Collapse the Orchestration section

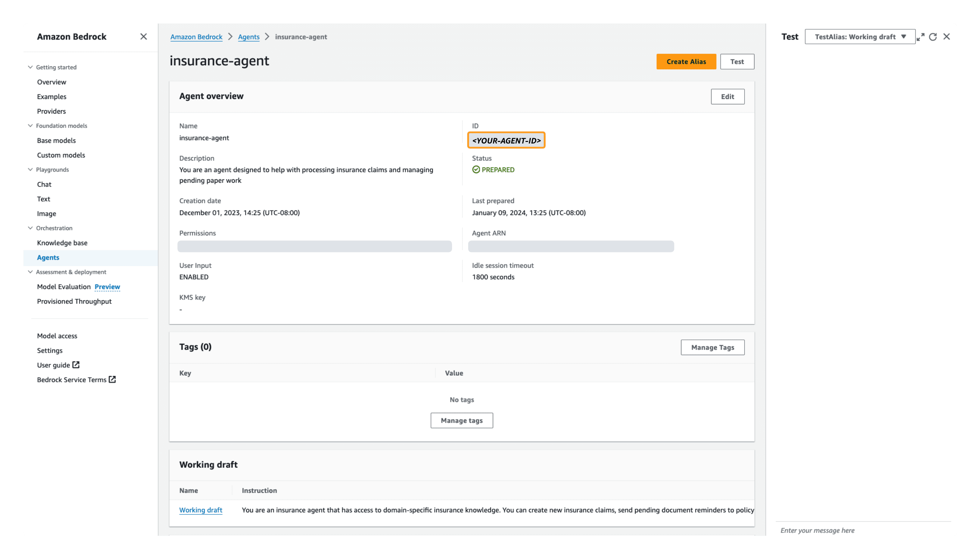pos(30,228)
